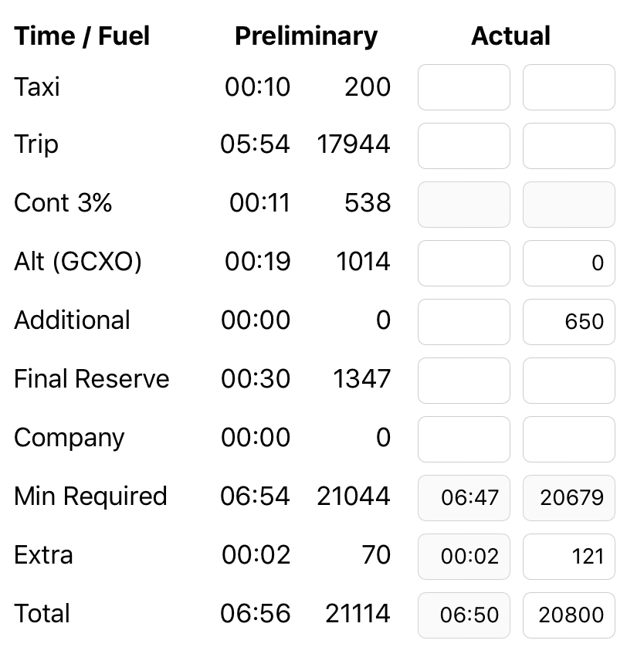Image resolution: width=644 pixels, height=664 pixels.
Task: Click the Company actual time input
Action: [x=463, y=439]
